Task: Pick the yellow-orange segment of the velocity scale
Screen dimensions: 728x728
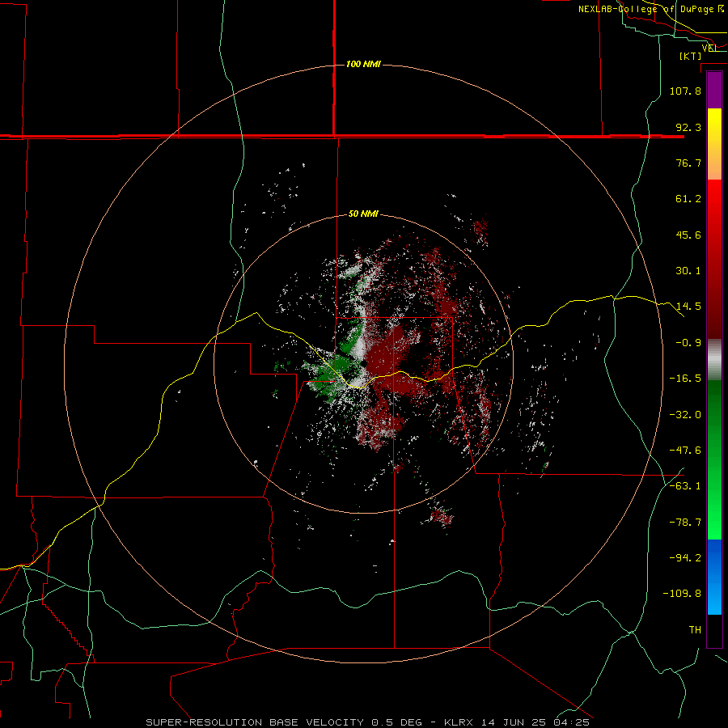Action: coord(714,144)
